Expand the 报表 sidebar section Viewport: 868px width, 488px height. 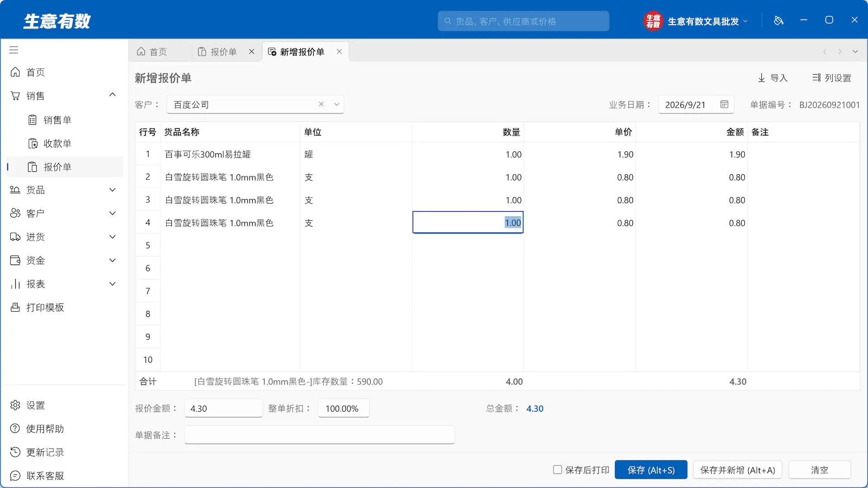113,284
